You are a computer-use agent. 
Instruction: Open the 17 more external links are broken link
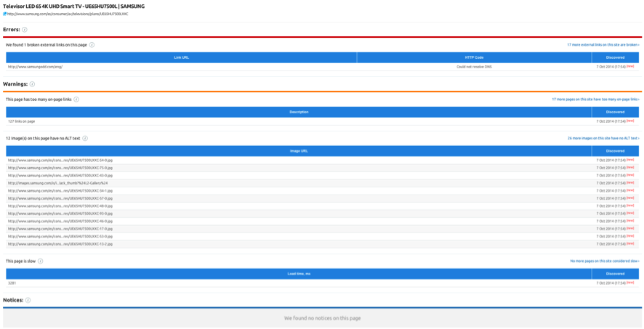pos(603,45)
